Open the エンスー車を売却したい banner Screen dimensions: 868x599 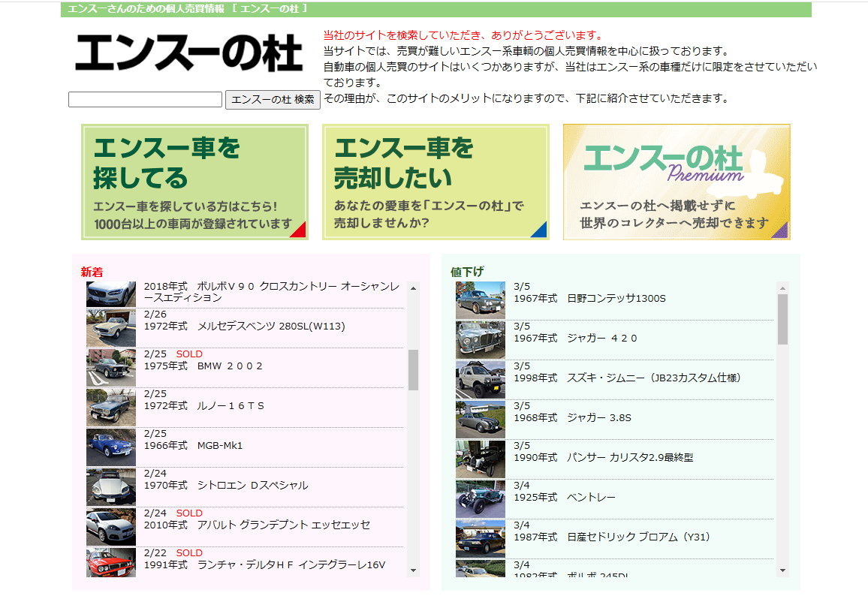click(x=436, y=182)
